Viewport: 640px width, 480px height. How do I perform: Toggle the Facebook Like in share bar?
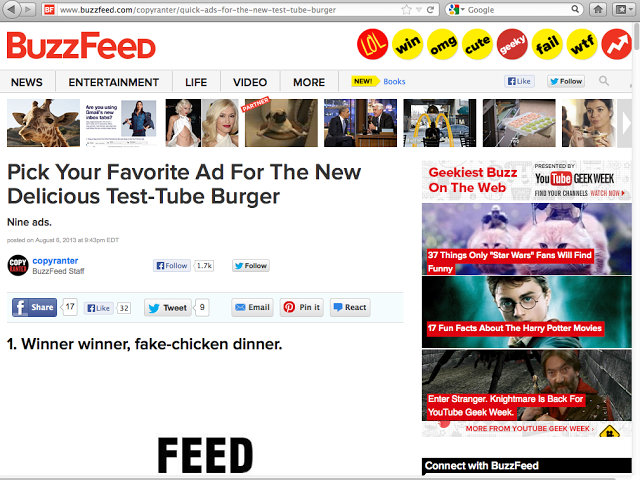coord(98,308)
